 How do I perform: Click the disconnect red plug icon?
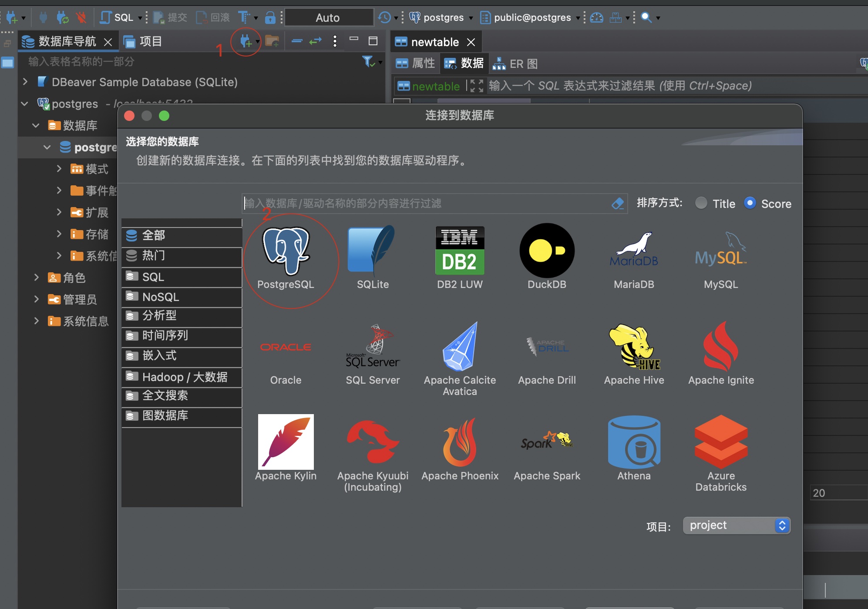coord(81,18)
